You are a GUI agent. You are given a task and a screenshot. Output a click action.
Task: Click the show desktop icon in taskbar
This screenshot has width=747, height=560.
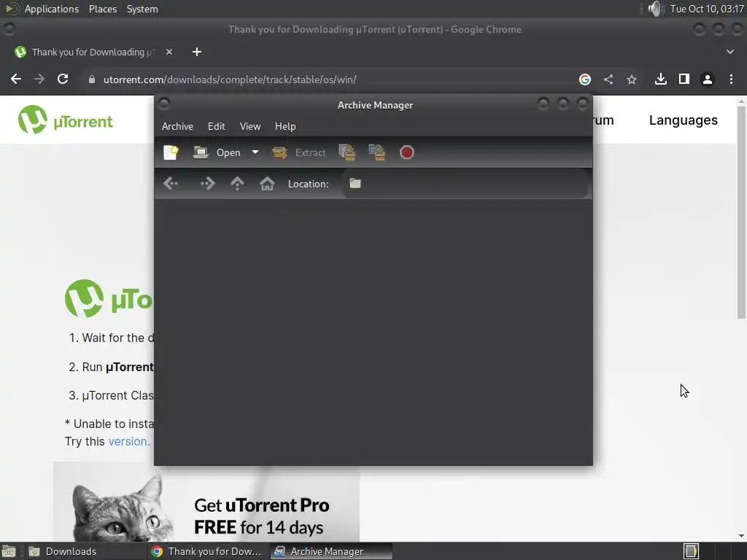9,551
